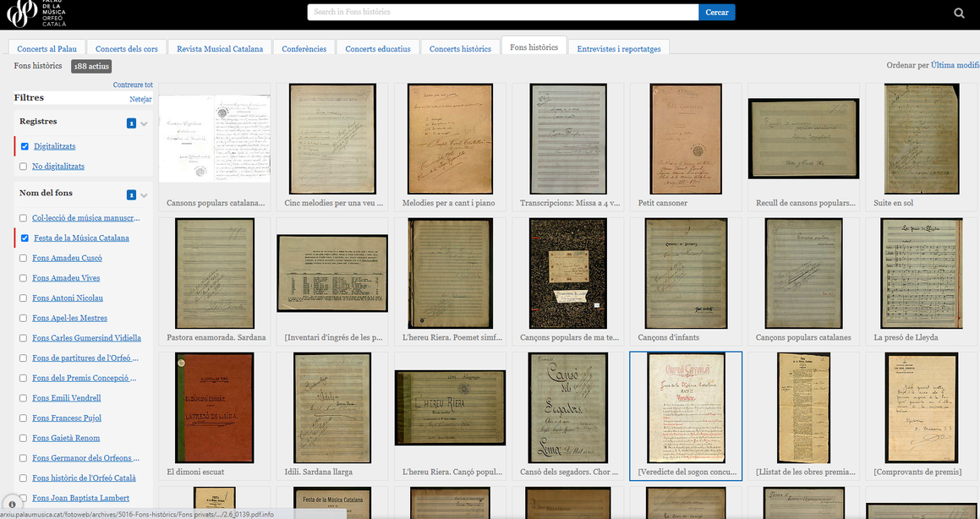The width and height of the screenshot is (980, 519).
Task: Open the Concerts educatius tab
Action: click(378, 48)
